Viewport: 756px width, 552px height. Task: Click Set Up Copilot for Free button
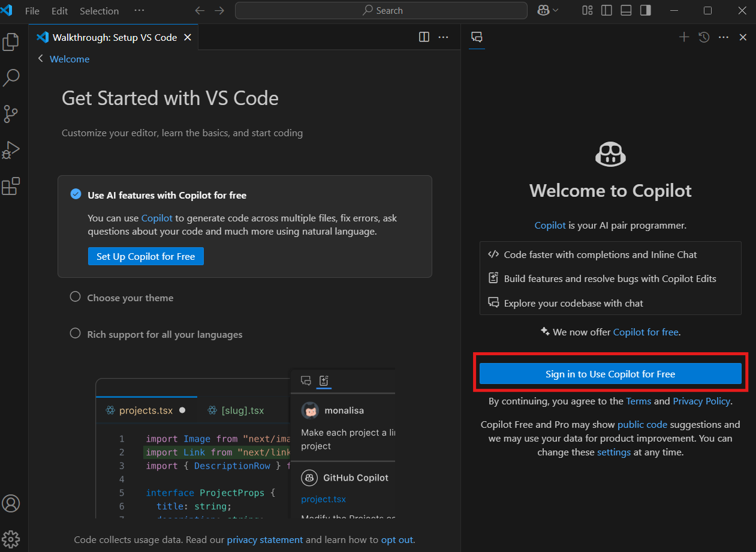pyautogui.click(x=146, y=256)
